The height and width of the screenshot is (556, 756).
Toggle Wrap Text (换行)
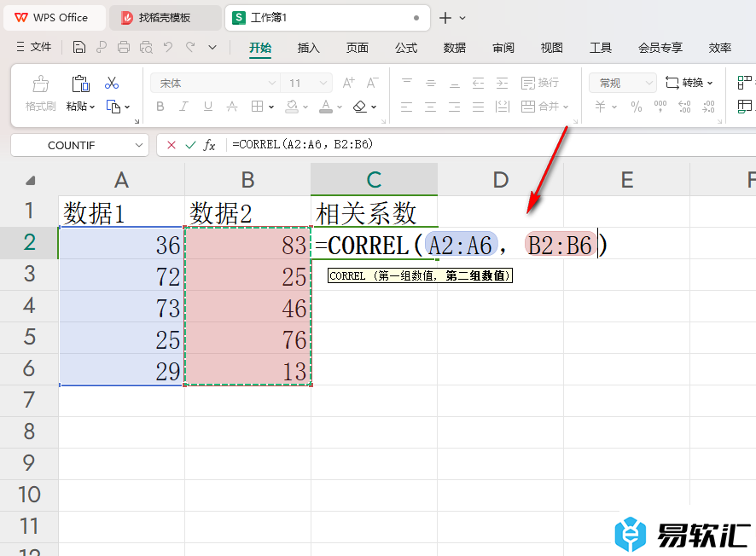tap(539, 83)
